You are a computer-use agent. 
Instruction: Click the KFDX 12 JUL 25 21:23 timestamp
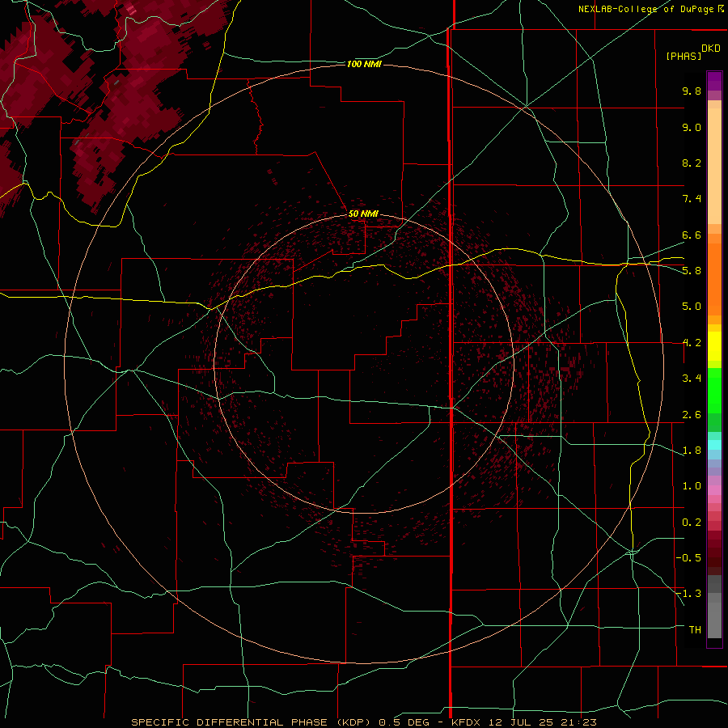coord(523,722)
